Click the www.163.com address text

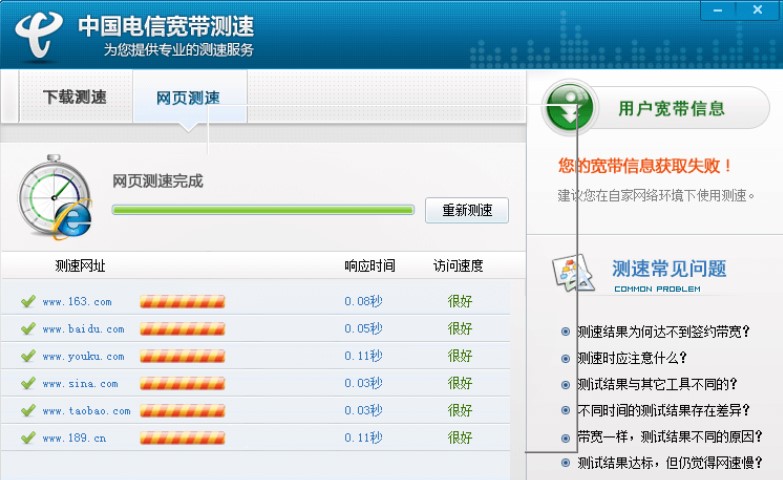tap(77, 302)
